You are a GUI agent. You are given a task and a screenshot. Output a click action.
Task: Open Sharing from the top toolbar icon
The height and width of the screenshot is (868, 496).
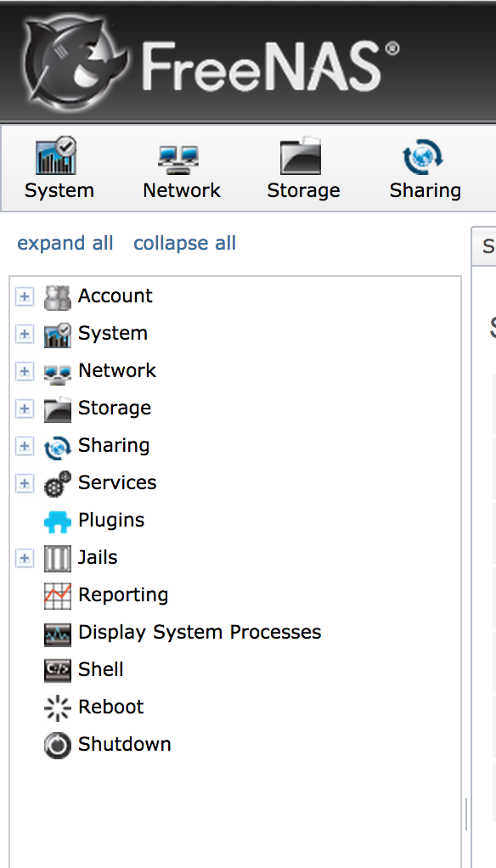coord(423,157)
